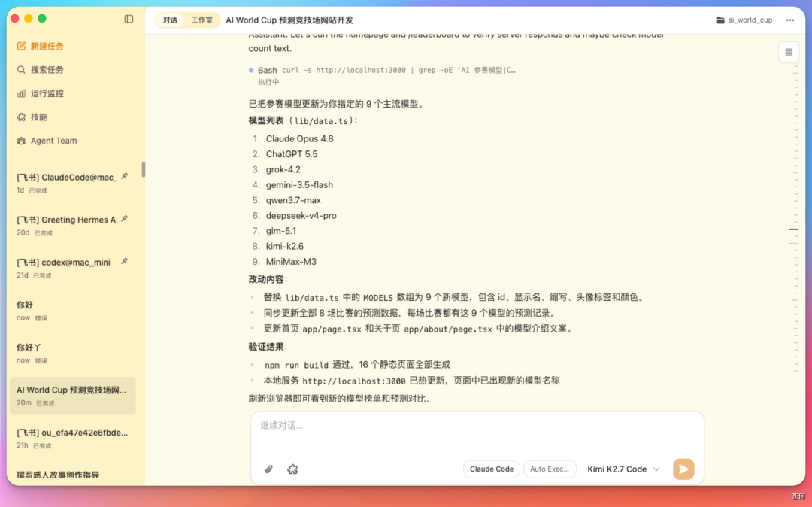Click the gemini-3.5-flash list item
812x507 pixels.
click(x=299, y=185)
